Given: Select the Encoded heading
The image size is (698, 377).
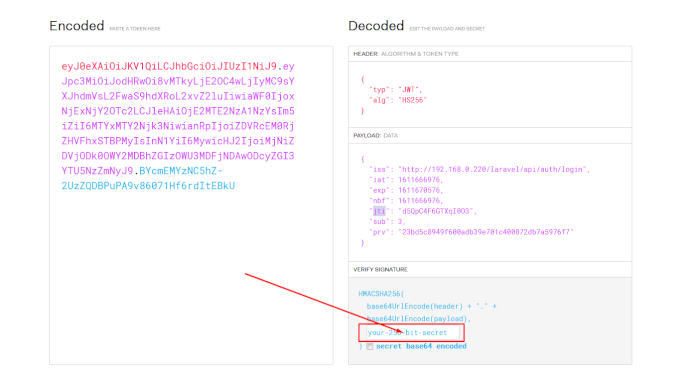Looking at the screenshot, I should [77, 26].
